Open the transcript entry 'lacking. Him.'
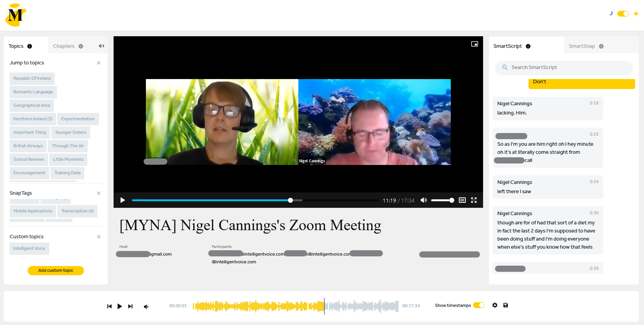 coord(548,108)
